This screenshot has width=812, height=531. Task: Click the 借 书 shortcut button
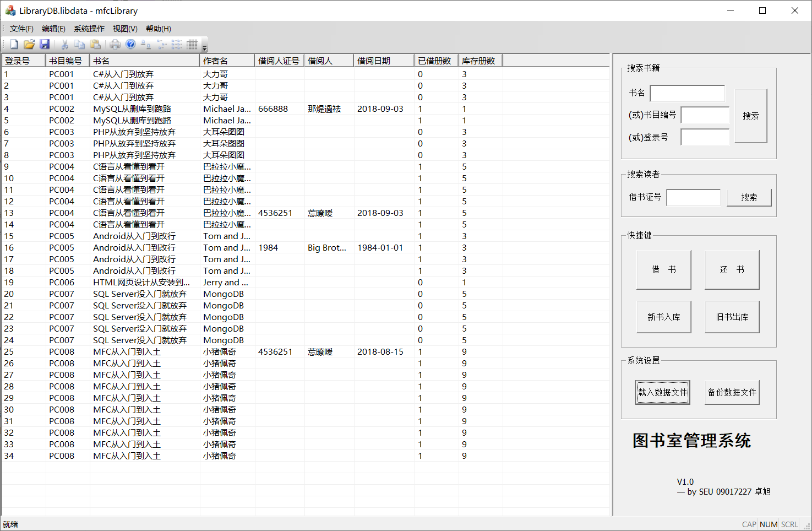(664, 270)
